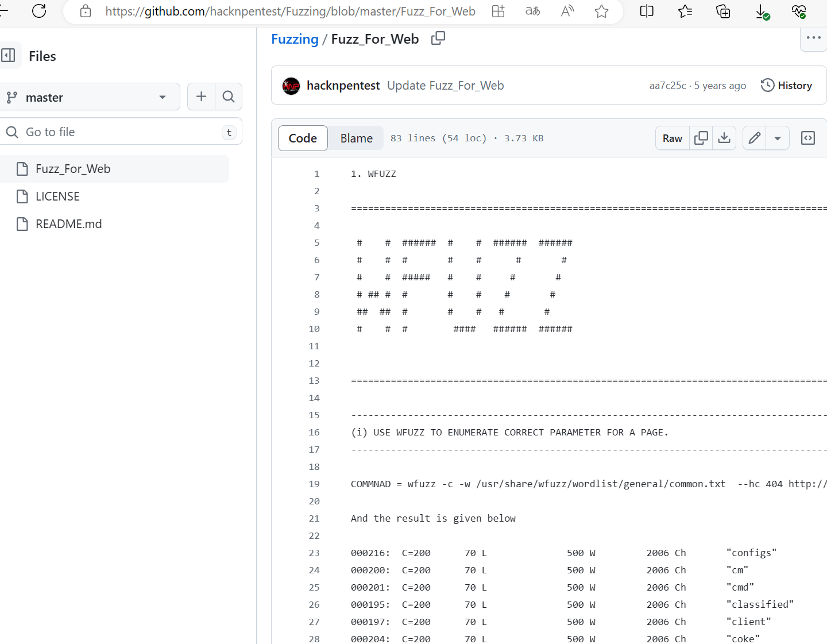Copy raw file contents icon
This screenshot has width=827, height=644.
tap(701, 138)
